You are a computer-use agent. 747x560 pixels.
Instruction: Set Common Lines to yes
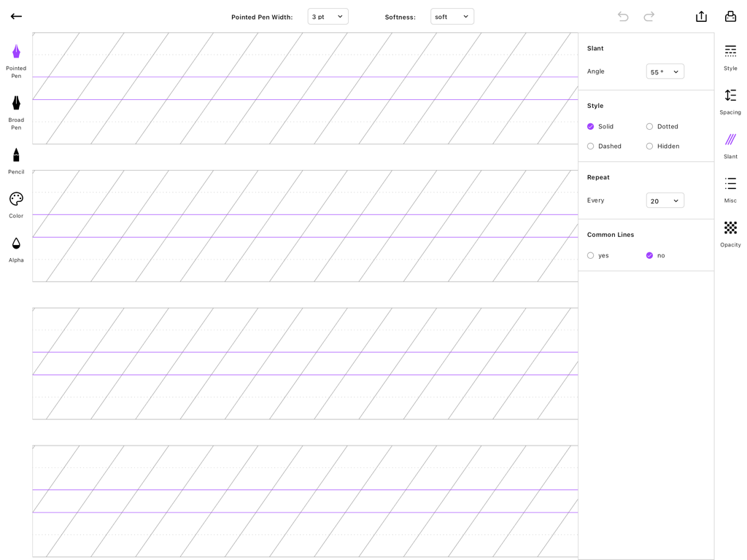point(590,255)
